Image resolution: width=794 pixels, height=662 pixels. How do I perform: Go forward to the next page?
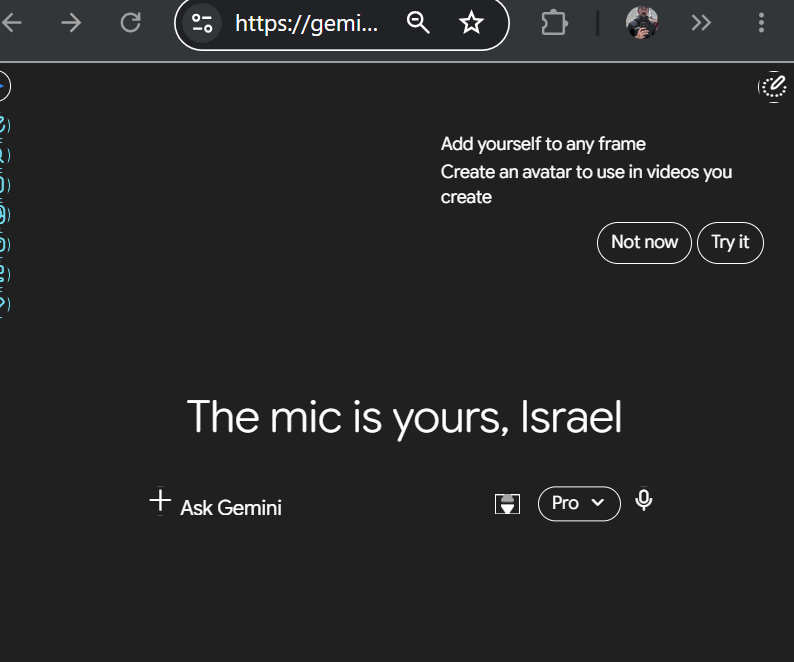tap(71, 23)
